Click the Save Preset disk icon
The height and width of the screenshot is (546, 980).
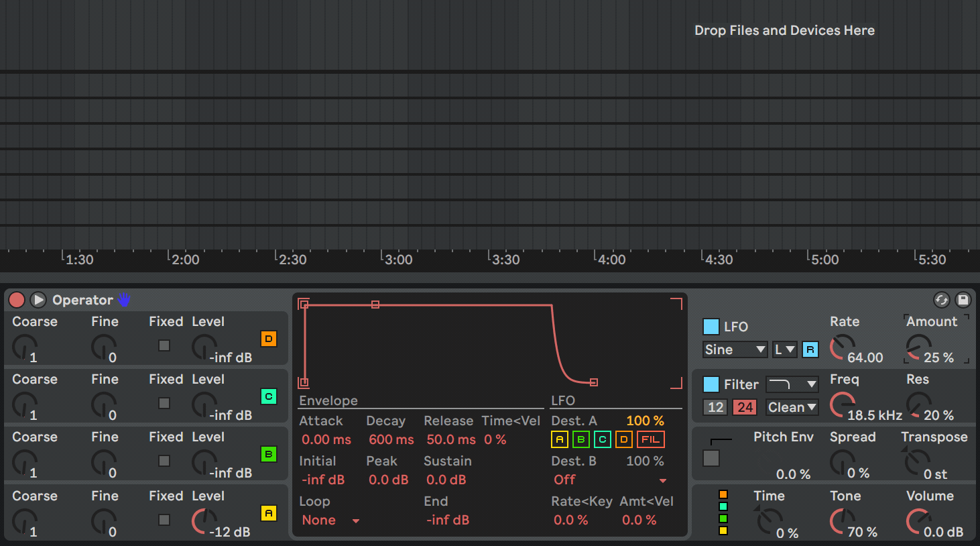coord(963,300)
